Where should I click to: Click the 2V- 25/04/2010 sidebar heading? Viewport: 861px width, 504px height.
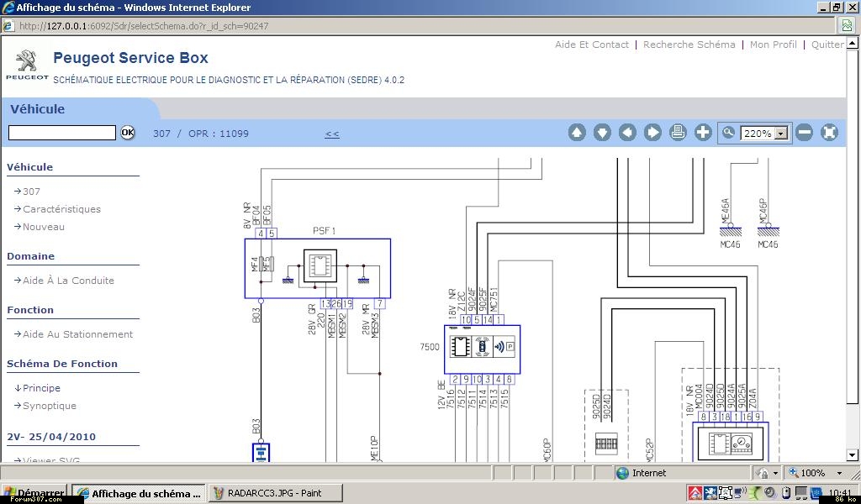(x=51, y=437)
